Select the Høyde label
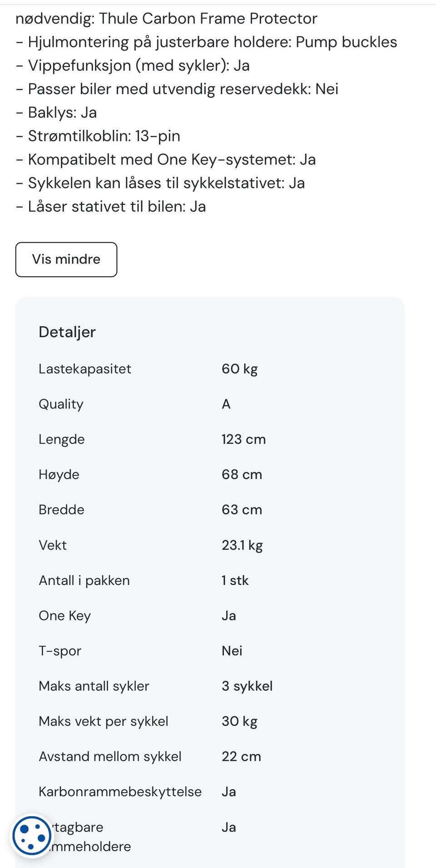The height and width of the screenshot is (868, 436). (59, 474)
